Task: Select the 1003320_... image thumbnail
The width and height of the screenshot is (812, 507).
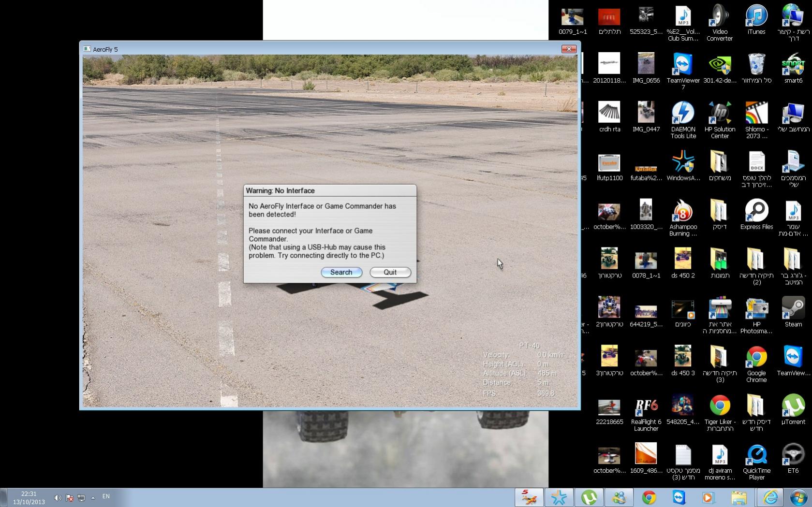Action: tap(646, 214)
